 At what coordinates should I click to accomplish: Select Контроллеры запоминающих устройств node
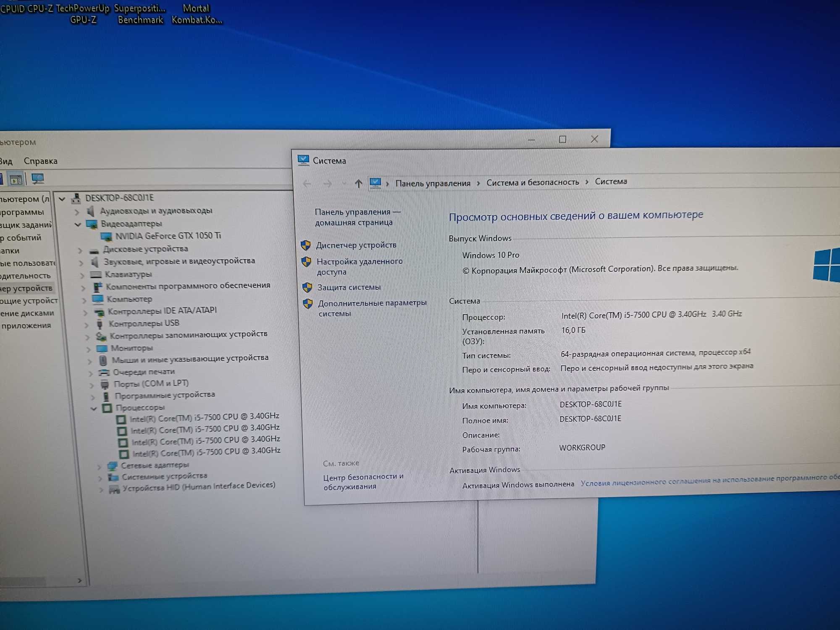pos(188,335)
